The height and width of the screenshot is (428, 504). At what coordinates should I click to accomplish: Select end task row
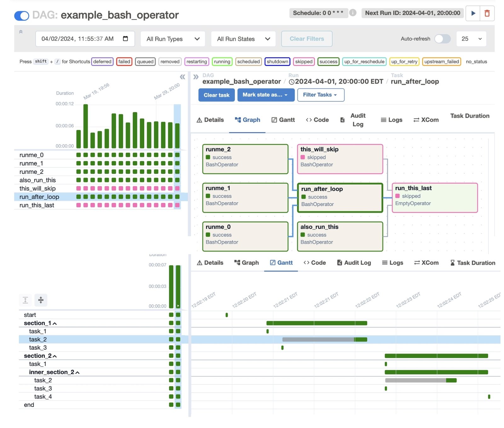click(x=100, y=405)
